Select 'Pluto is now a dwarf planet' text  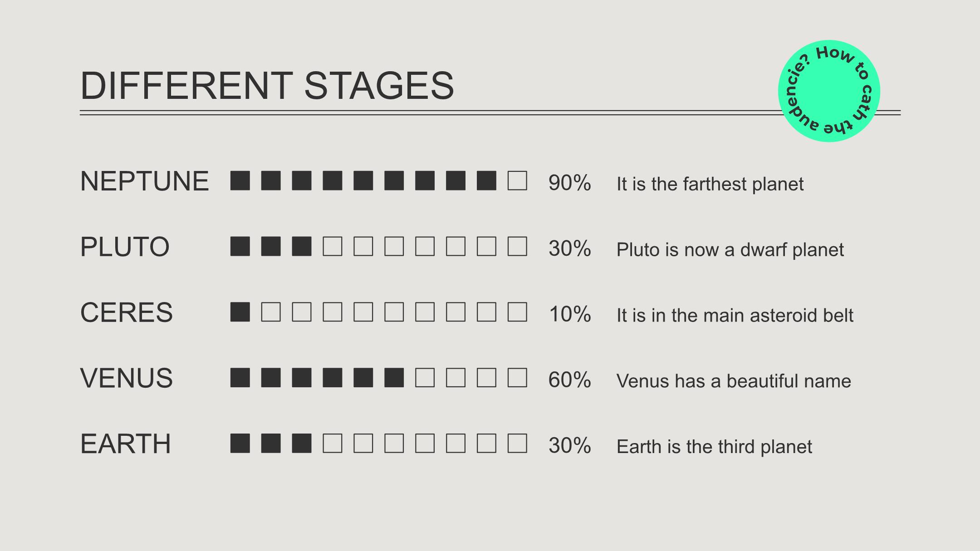[730, 250]
